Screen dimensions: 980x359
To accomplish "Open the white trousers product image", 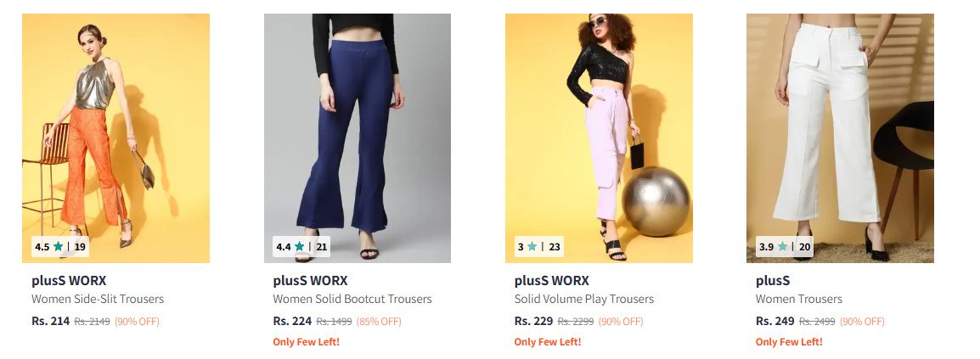I will (840, 138).
